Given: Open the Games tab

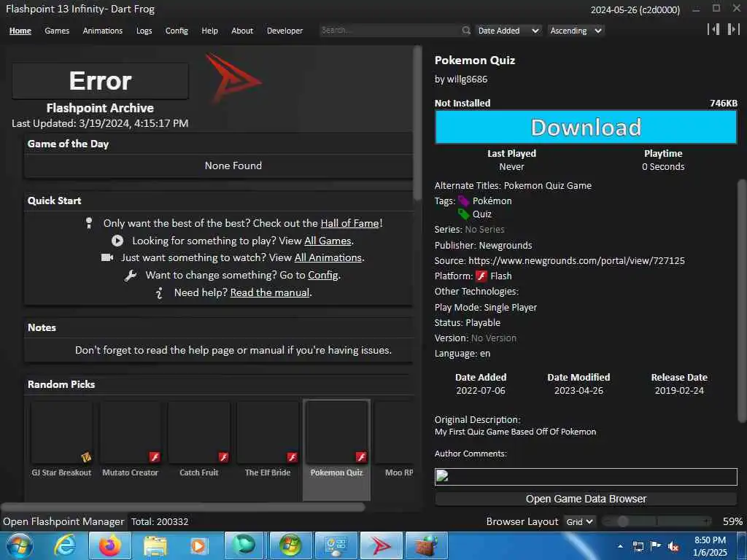Looking at the screenshot, I should [57, 31].
